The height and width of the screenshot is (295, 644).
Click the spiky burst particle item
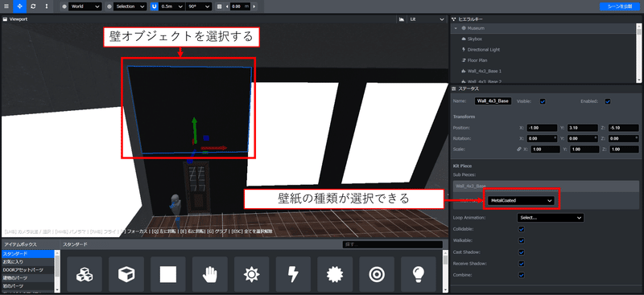(335, 274)
